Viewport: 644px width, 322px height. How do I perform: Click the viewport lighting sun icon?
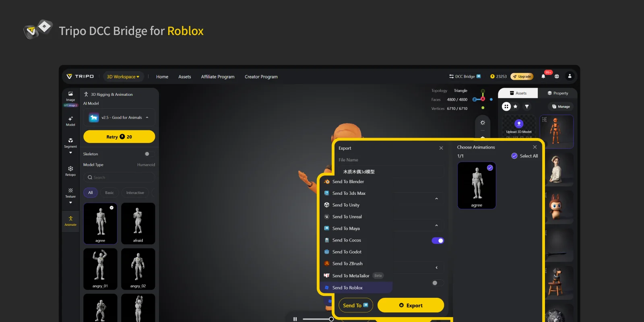click(483, 123)
